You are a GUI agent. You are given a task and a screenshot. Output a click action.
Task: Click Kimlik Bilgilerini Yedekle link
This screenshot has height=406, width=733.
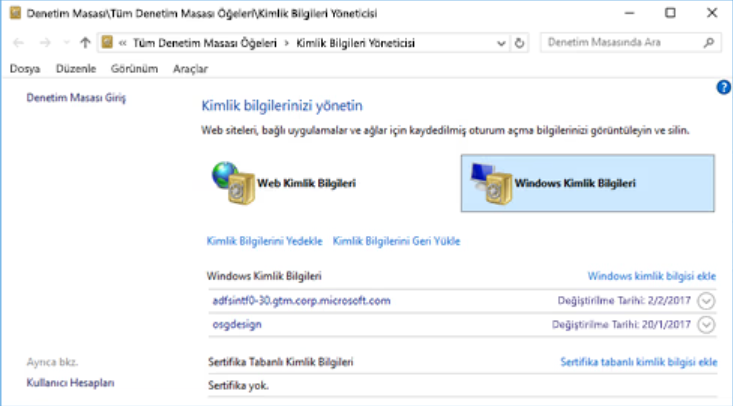(265, 241)
